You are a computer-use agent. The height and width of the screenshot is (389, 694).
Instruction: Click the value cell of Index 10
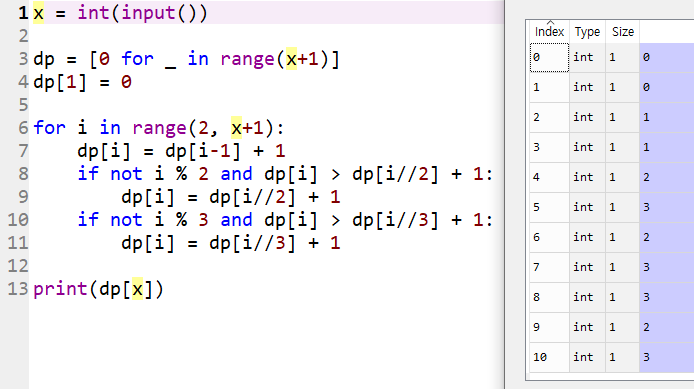pos(667,357)
